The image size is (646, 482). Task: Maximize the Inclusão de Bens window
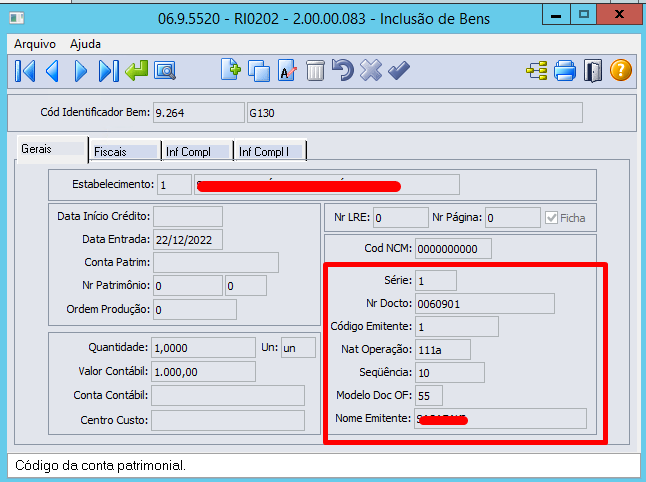[x=583, y=14]
